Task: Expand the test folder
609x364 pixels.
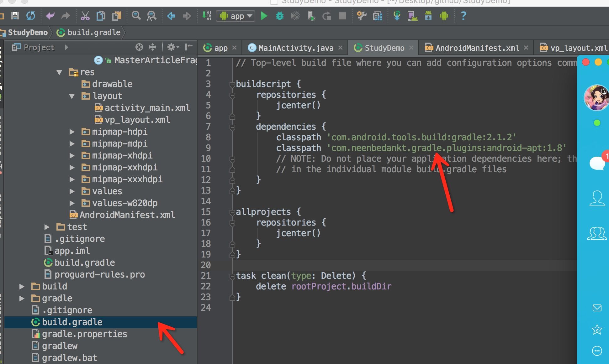Action: [x=47, y=227]
